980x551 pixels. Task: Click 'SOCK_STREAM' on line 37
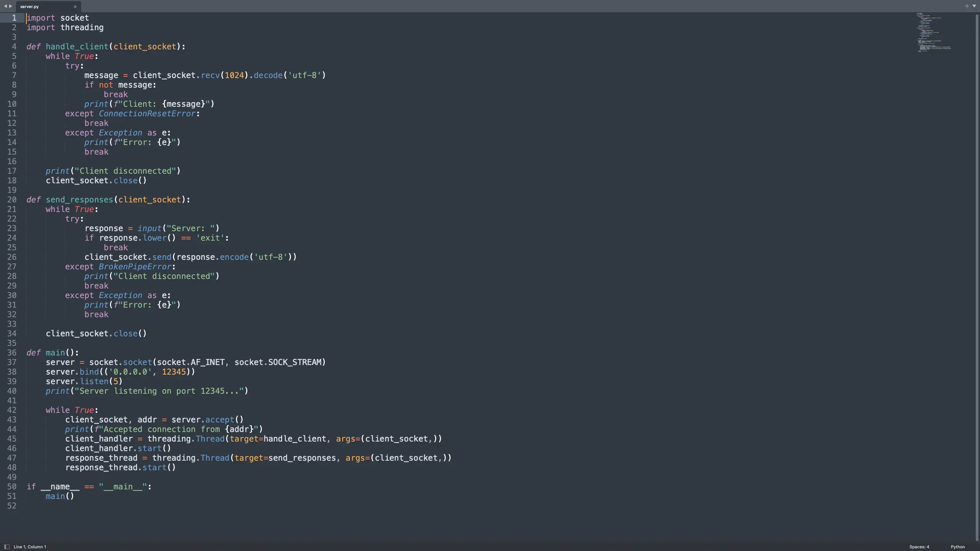(x=294, y=362)
